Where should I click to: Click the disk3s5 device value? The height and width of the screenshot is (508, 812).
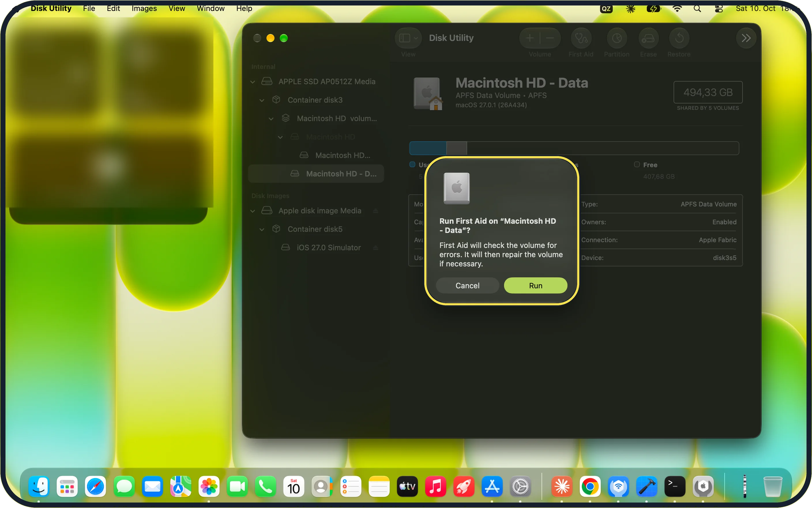tap(724, 258)
